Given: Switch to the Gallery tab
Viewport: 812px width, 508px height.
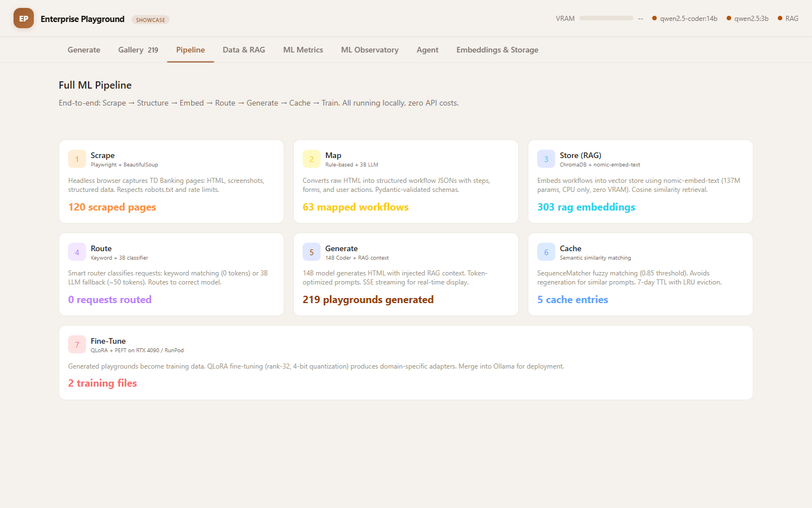Looking at the screenshot, I should pyautogui.click(x=138, y=50).
